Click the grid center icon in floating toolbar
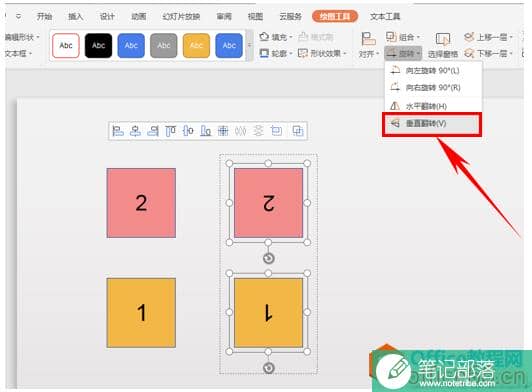This screenshot has height=392, width=532. click(x=223, y=131)
